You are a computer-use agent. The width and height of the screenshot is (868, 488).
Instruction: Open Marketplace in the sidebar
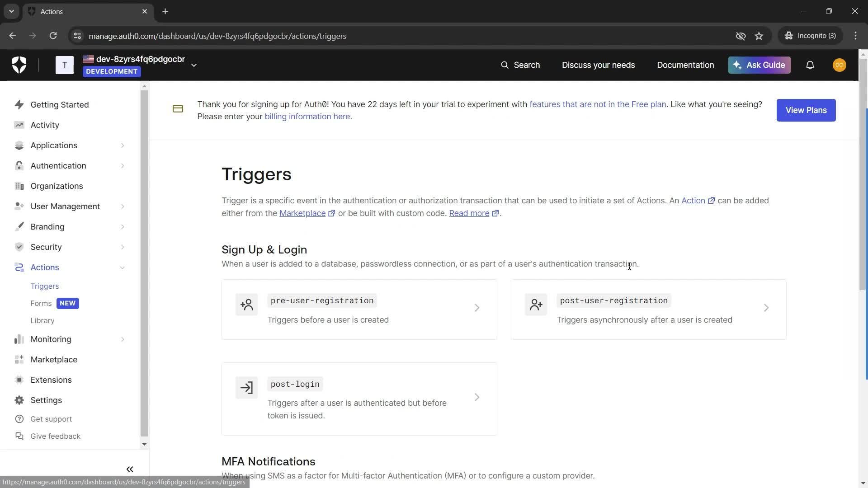pos(54,360)
